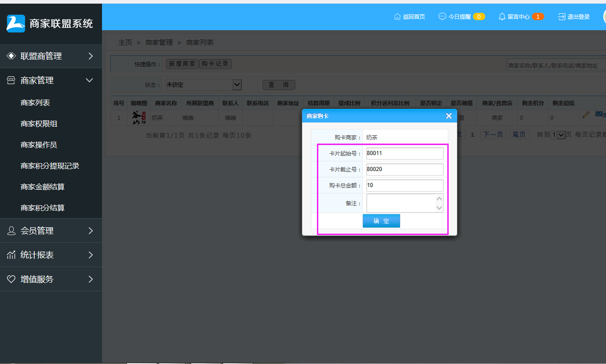Image resolution: width=606 pixels, height=364 pixels.
Task: Click the 商家联盟系统 logo icon
Action: tap(16, 23)
